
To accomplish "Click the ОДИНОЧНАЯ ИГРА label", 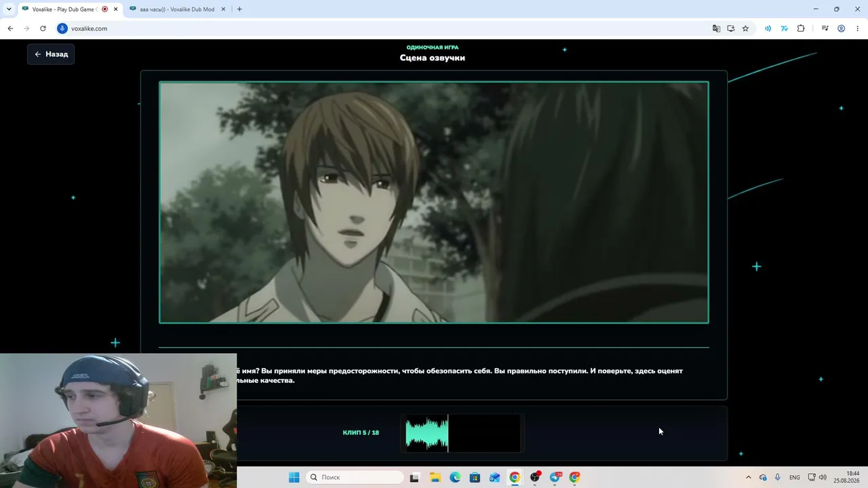I will click(x=433, y=47).
